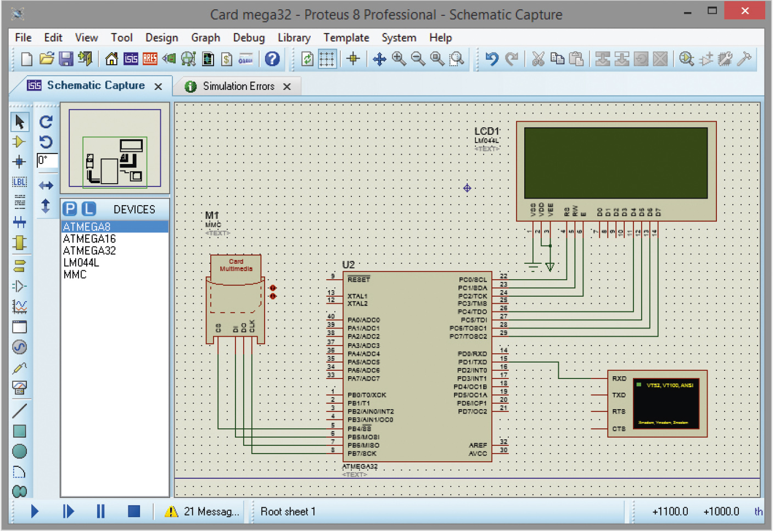Click the overview window thumbnail
This screenshot has width=774, height=532.
(x=115, y=148)
